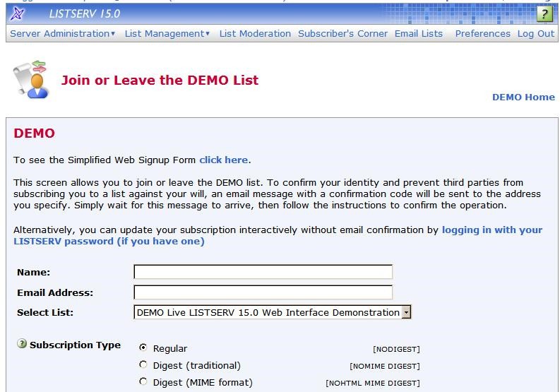Click the LISTSERV 15.0 banner title
This screenshot has width=560, height=392.
click(x=85, y=14)
